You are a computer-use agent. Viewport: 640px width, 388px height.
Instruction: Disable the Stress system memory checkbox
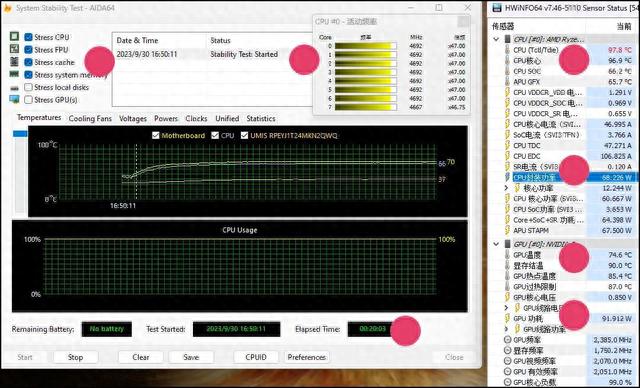point(28,75)
